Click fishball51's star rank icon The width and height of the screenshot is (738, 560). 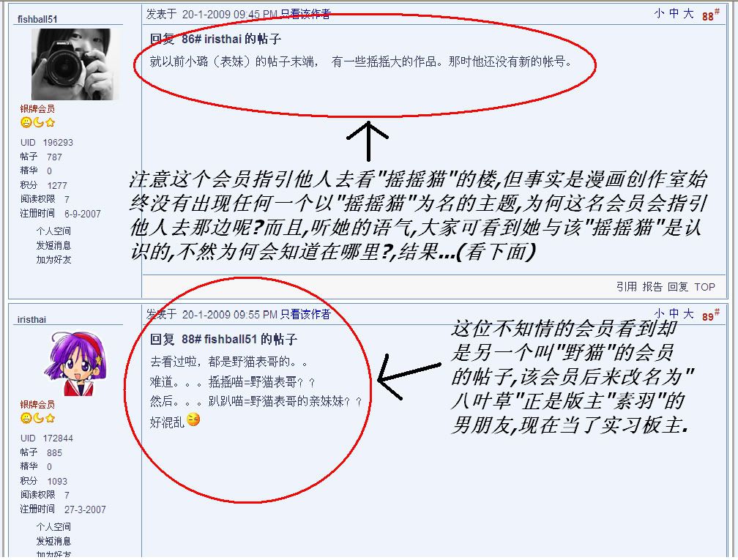point(50,123)
